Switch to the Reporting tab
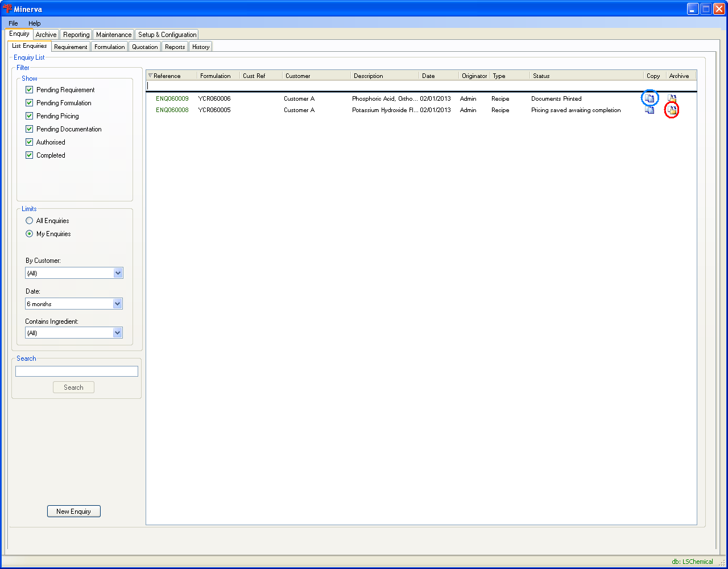The width and height of the screenshot is (728, 569). (x=76, y=35)
